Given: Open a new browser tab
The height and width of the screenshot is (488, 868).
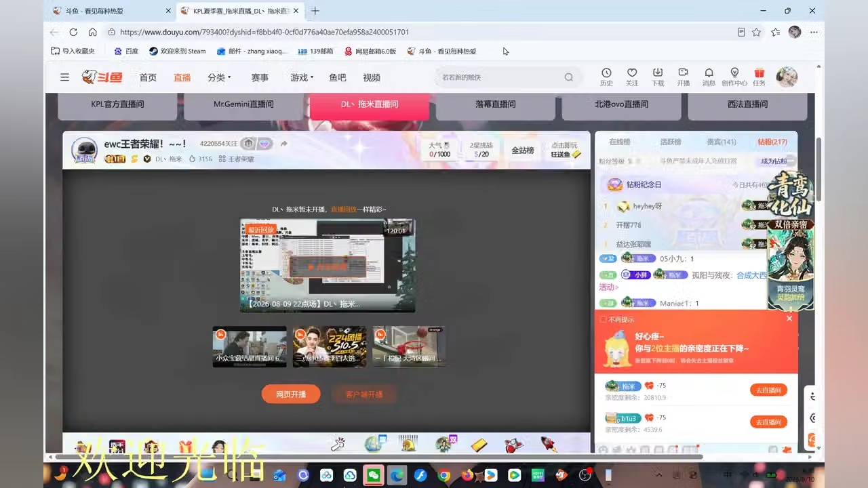Looking at the screenshot, I should coord(315,11).
